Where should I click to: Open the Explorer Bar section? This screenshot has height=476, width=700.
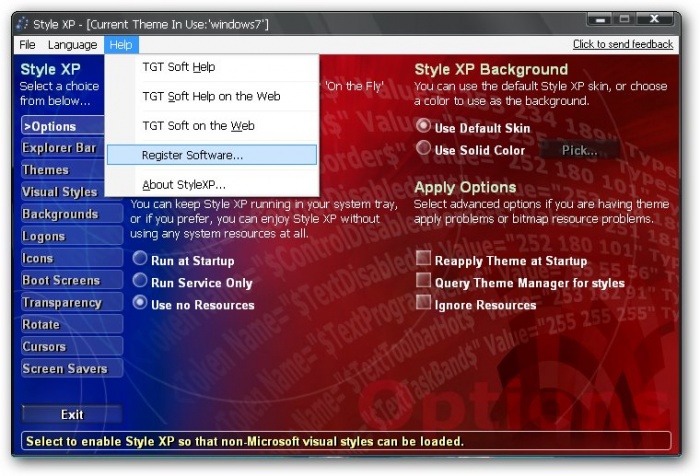(x=62, y=148)
